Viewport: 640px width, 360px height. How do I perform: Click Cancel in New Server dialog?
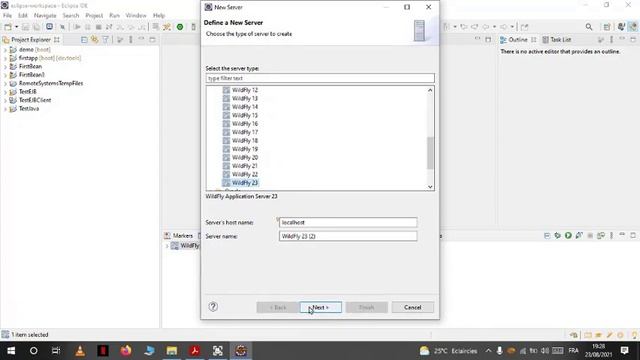coord(412,307)
